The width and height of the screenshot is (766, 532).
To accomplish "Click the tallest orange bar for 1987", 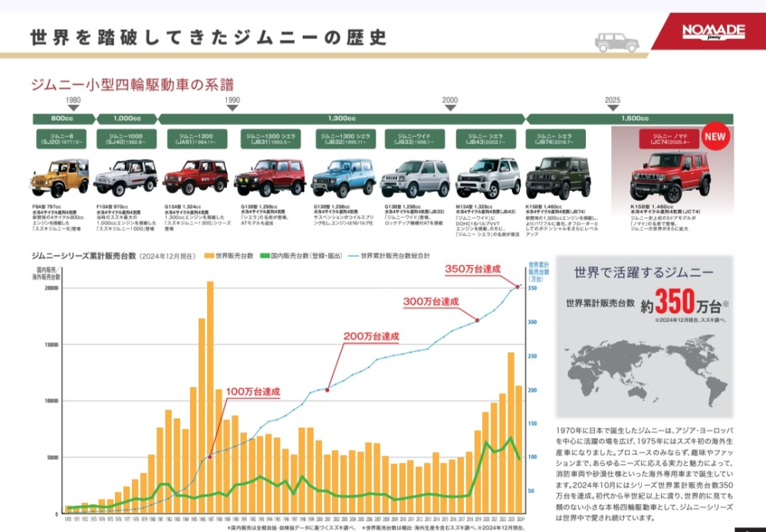I will 210,398.
